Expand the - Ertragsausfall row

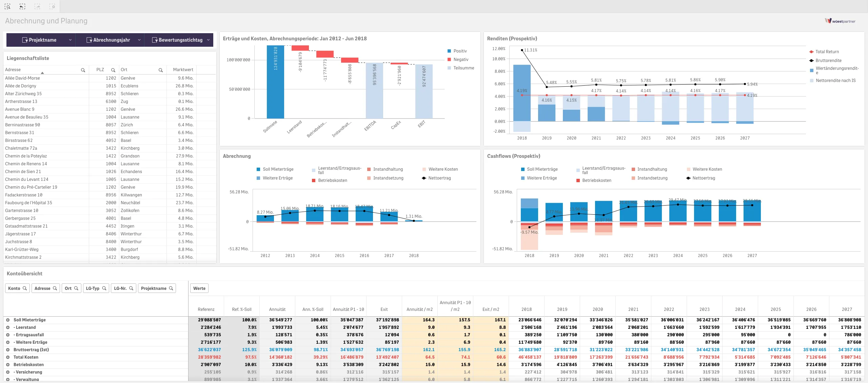click(8, 335)
